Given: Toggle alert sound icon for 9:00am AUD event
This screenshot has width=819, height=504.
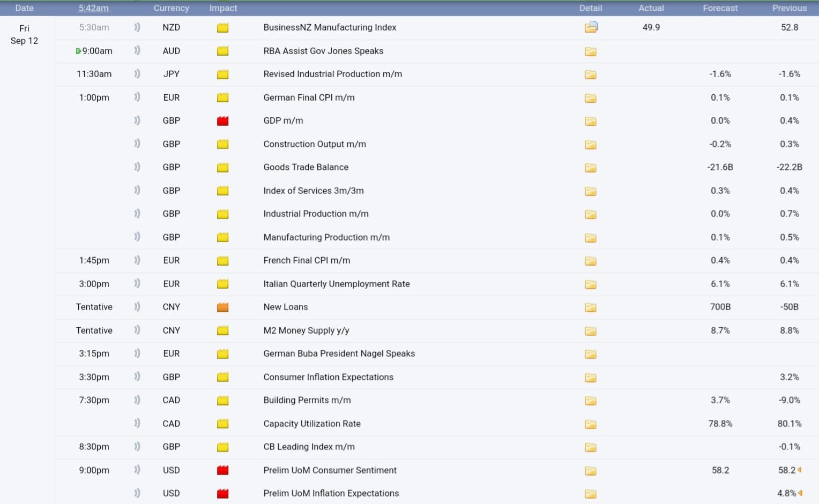Looking at the screenshot, I should coord(137,50).
